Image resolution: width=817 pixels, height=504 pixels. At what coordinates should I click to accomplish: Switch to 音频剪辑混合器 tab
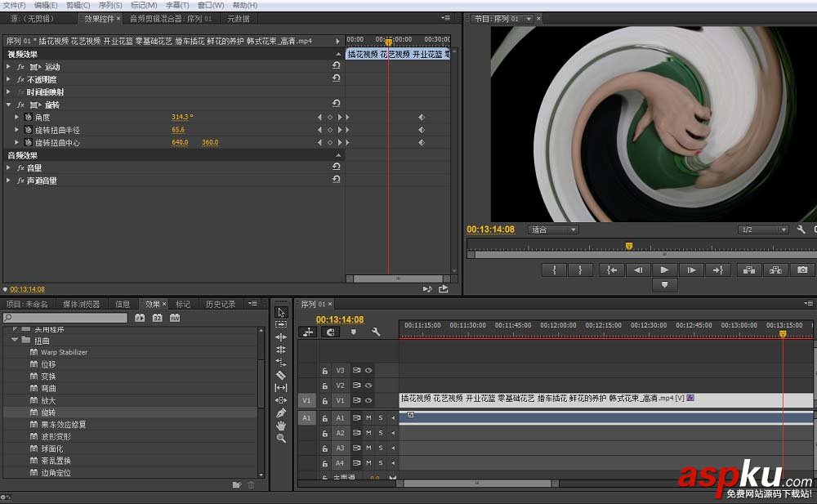point(171,19)
